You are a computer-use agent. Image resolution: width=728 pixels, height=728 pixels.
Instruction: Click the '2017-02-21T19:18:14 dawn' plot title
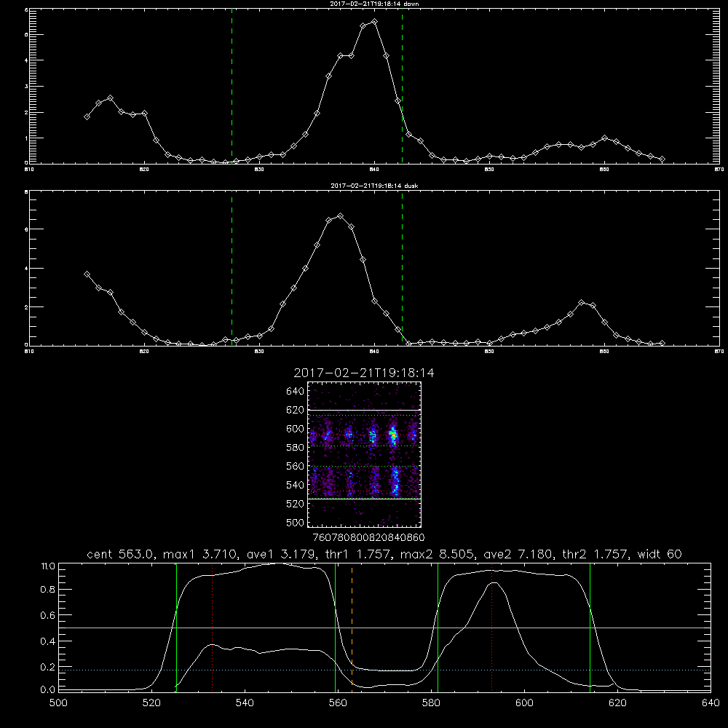(374, 4)
